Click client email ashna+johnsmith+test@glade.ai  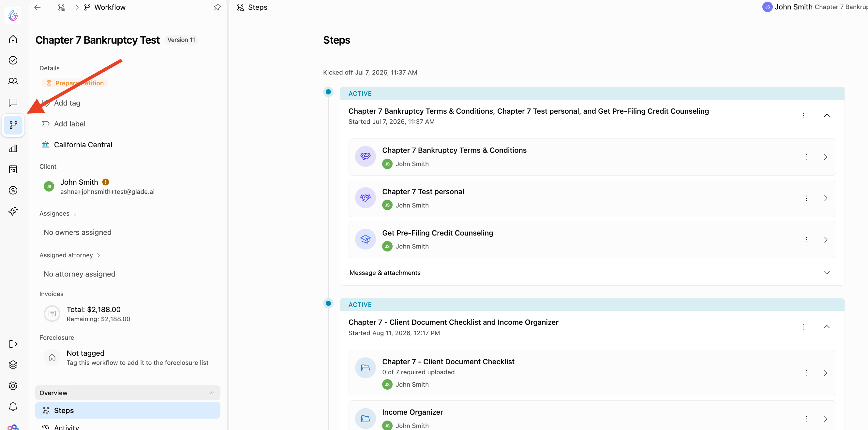pos(108,192)
